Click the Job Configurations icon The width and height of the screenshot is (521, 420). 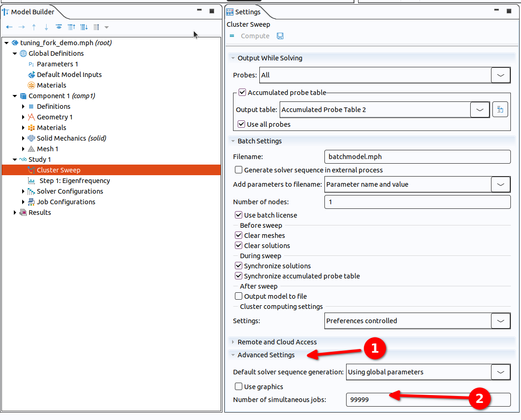tap(31, 202)
